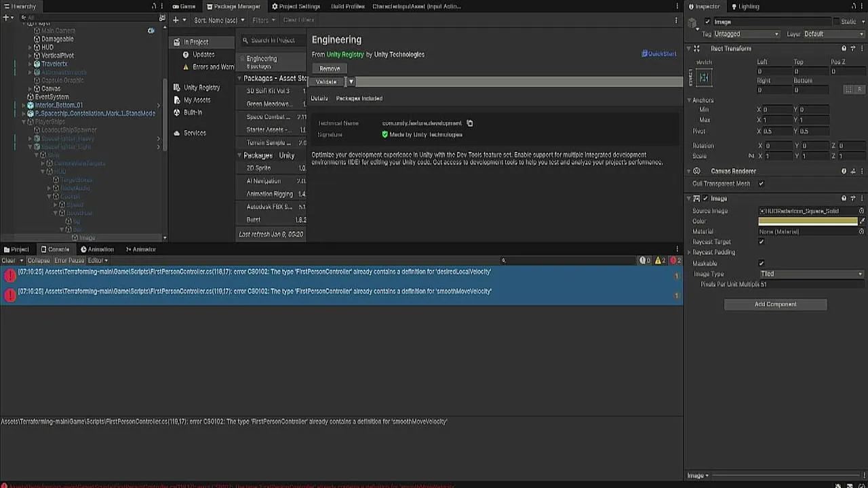The image size is (868, 488).
Task: Click the QuickStart link icon
Action: pyautogui.click(x=644, y=54)
